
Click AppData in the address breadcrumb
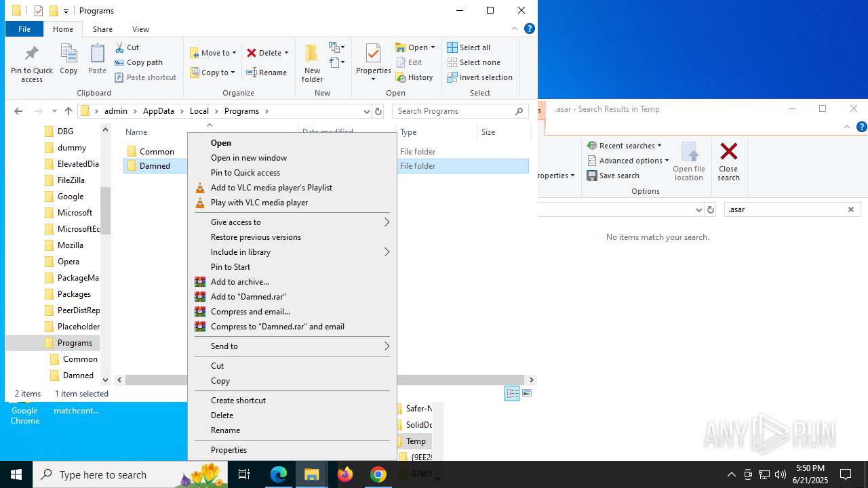click(x=158, y=111)
